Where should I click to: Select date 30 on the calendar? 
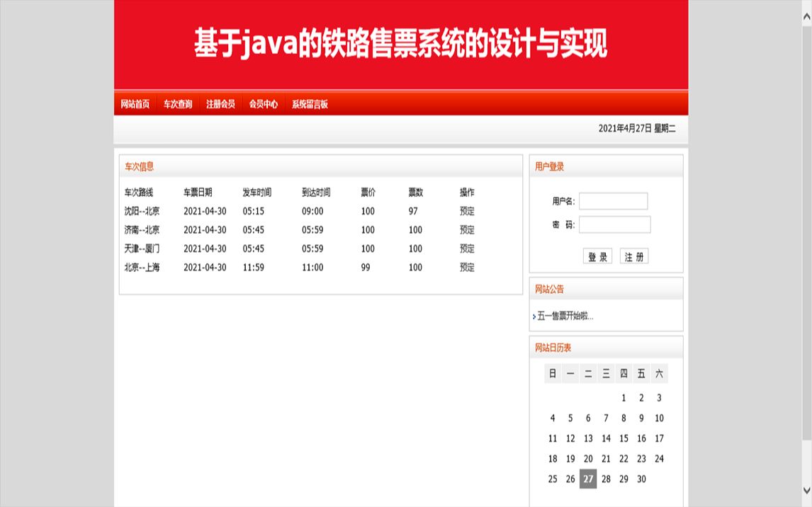(x=641, y=479)
